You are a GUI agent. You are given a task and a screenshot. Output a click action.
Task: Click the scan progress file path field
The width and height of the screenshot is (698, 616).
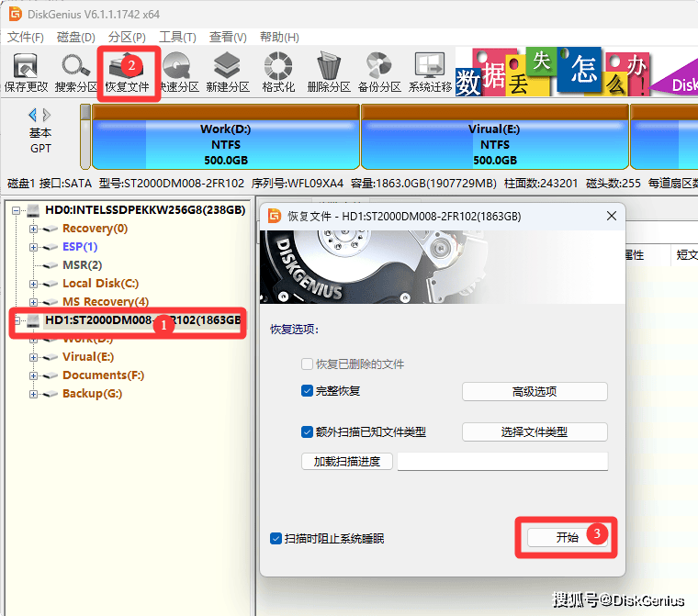pos(501,462)
